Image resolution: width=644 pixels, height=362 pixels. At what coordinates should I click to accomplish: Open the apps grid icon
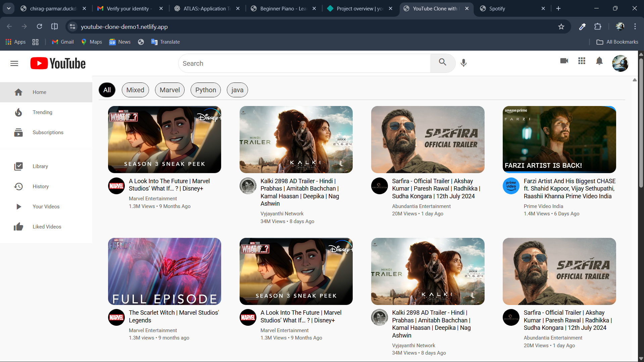[582, 61]
